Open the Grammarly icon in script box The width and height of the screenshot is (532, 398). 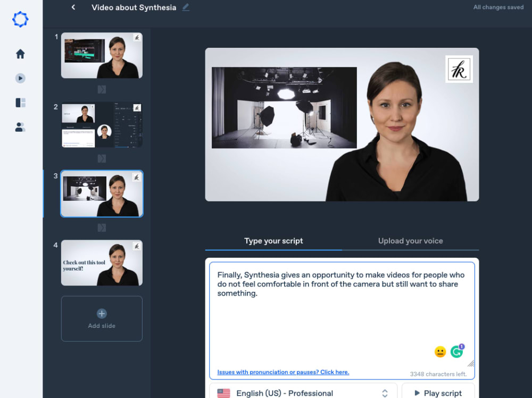coord(457,352)
